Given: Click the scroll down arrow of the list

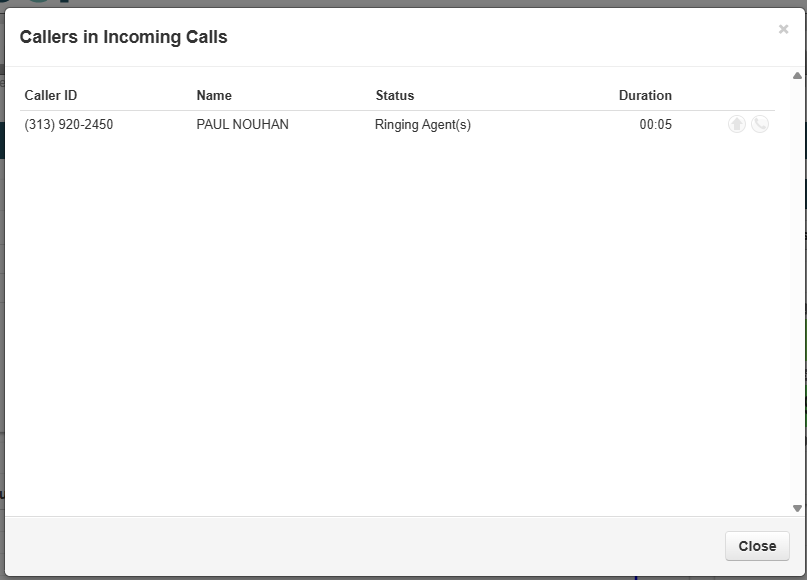Looking at the screenshot, I should (x=797, y=508).
